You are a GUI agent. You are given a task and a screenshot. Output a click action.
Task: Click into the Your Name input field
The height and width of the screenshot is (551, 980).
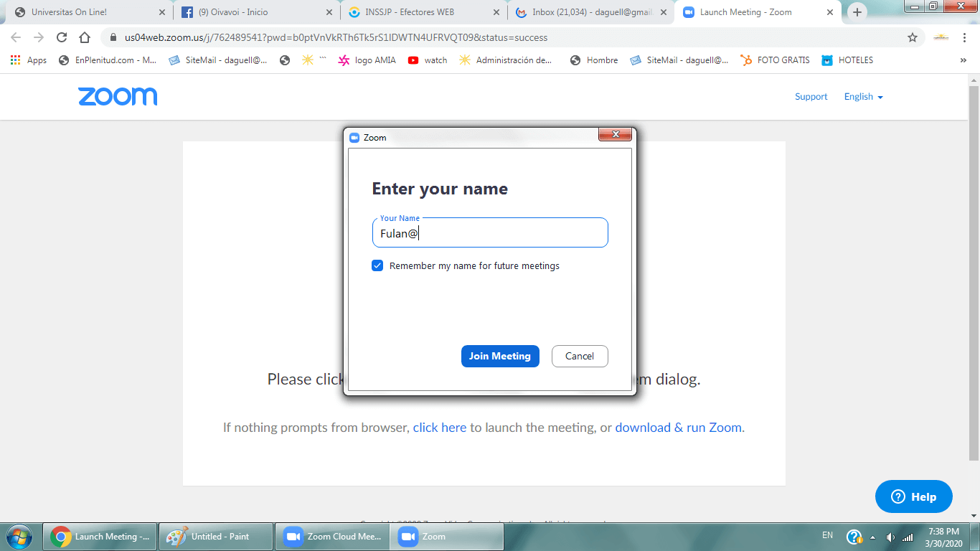[x=490, y=233]
